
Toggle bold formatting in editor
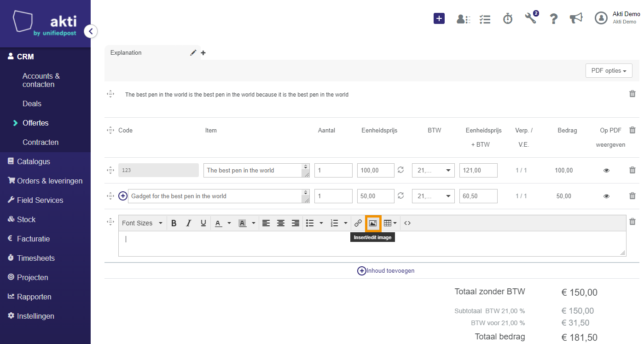point(174,223)
